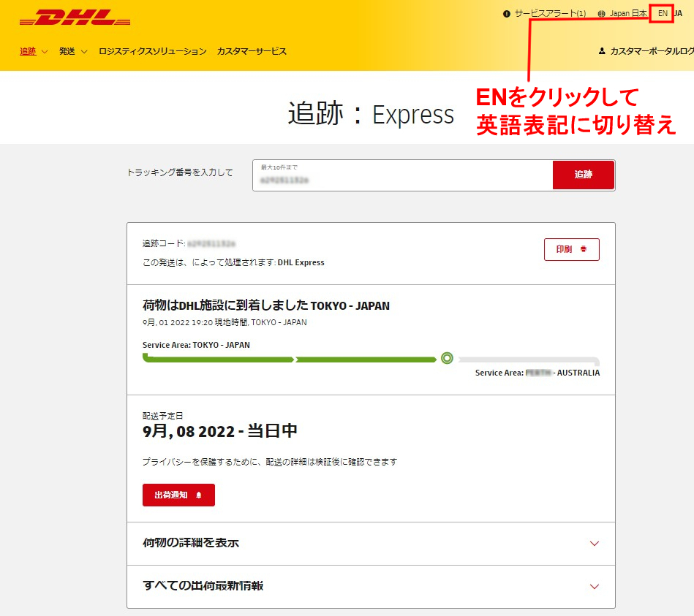Image resolution: width=694 pixels, height=616 pixels.
Task: Click the tracking number input field
Action: pyautogui.click(x=402, y=175)
